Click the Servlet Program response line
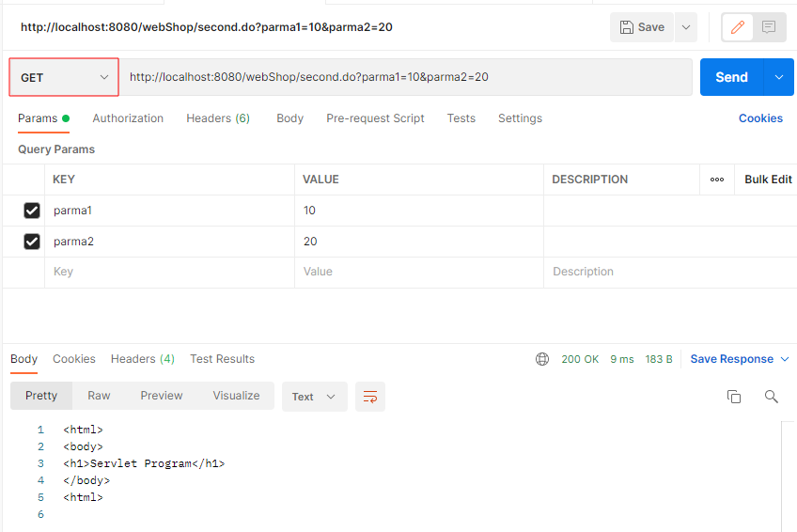 tap(144, 463)
